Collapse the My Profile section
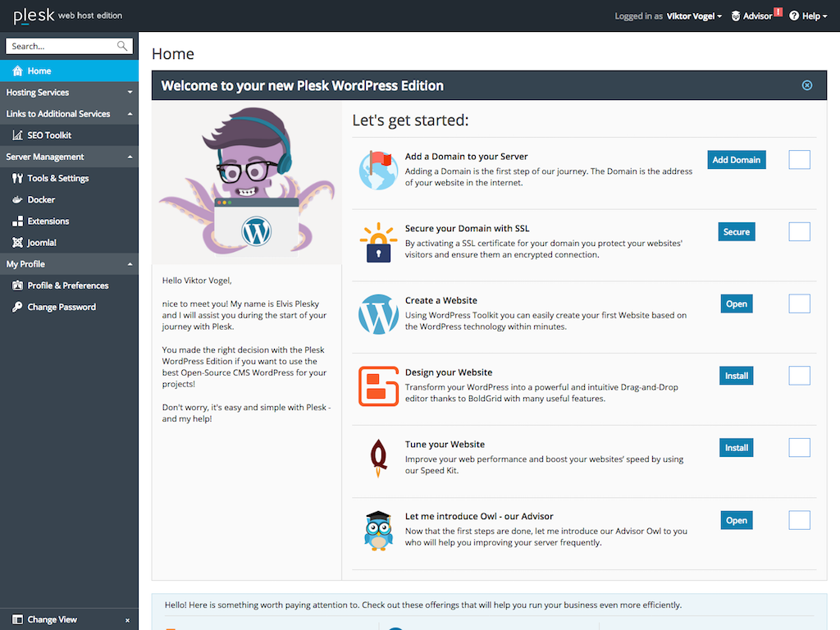This screenshot has width=840, height=630. point(69,263)
